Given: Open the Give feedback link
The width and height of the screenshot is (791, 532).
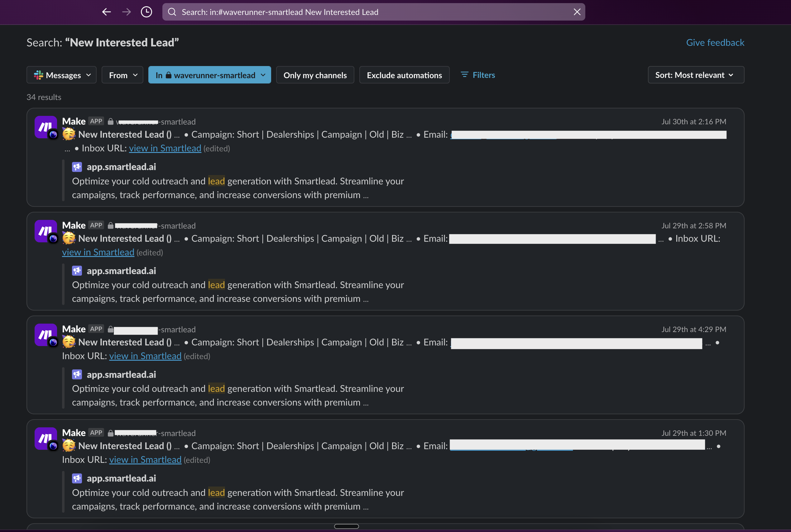Looking at the screenshot, I should (715, 43).
